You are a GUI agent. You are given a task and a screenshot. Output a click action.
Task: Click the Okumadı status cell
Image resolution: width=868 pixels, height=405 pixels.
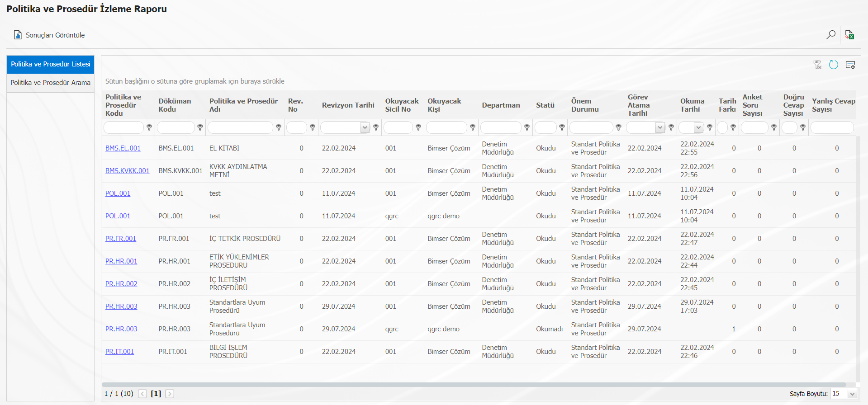tap(550, 329)
